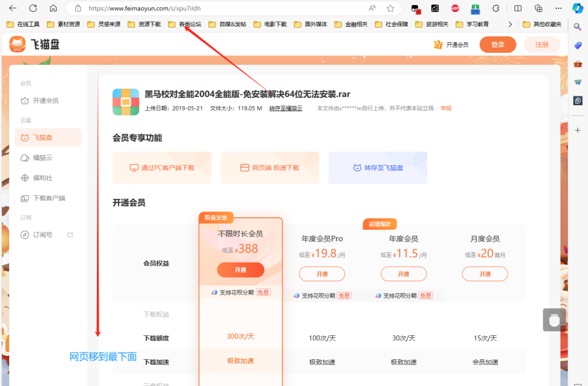The image size is (588, 386).
Task: Click 开通 under 年度会员Pro
Action: (322, 274)
